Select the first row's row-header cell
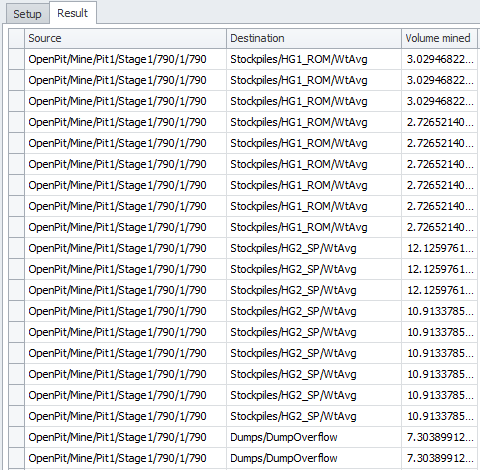The height and width of the screenshot is (470, 480). tap(16, 59)
